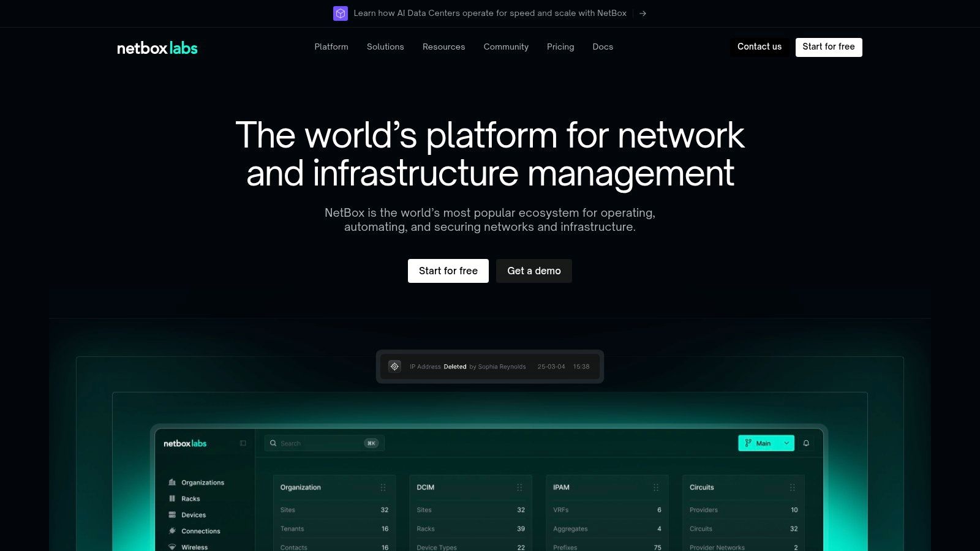
Task: Select the Organizations icon in the sidebar
Action: (x=172, y=482)
